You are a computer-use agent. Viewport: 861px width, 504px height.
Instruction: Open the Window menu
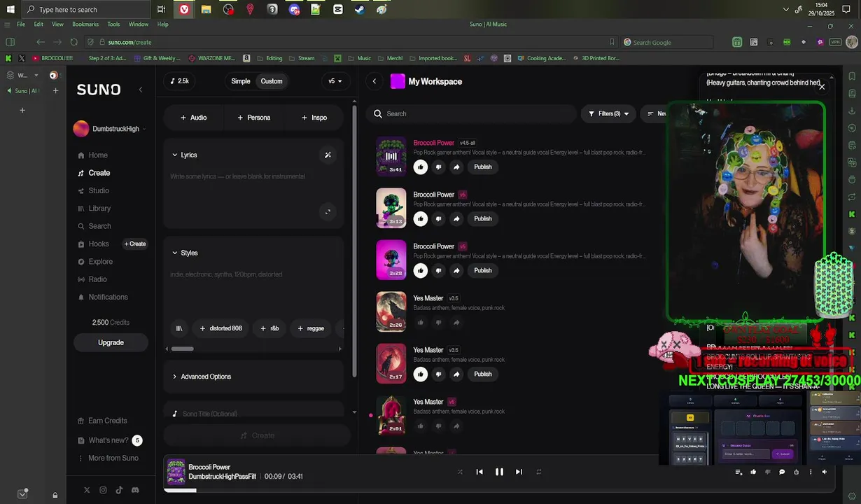pyautogui.click(x=139, y=24)
